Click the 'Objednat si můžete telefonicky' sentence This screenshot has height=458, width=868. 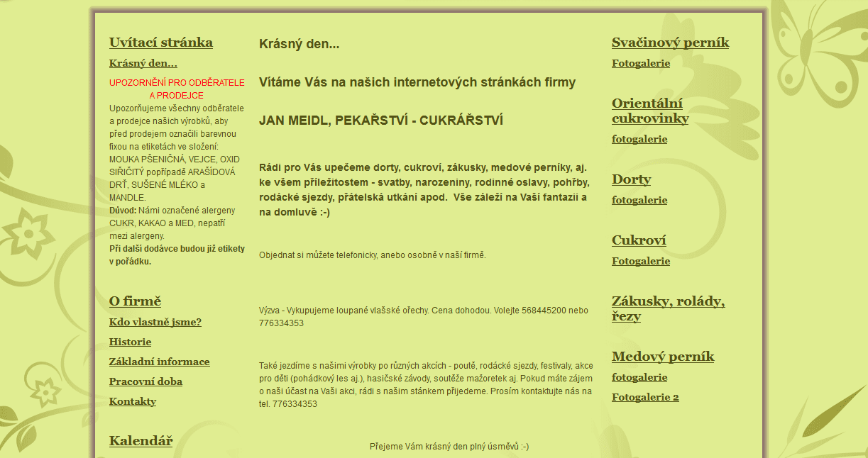click(x=373, y=255)
